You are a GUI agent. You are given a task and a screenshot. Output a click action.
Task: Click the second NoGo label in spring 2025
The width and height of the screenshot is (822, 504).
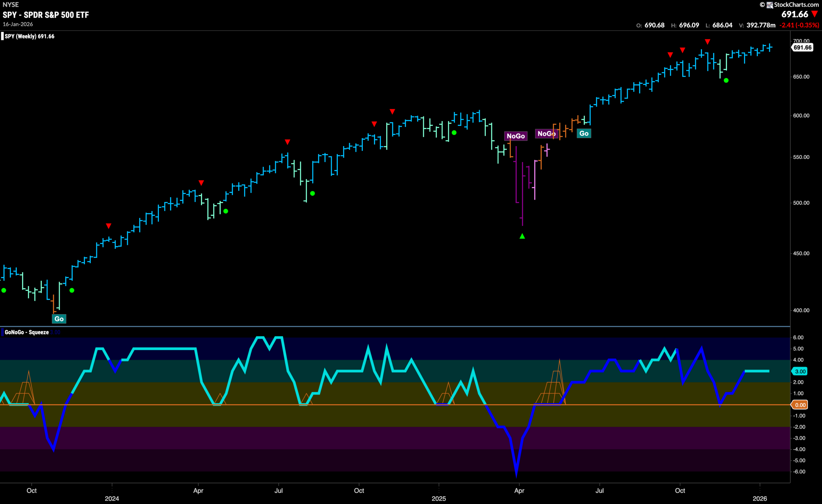tap(546, 134)
